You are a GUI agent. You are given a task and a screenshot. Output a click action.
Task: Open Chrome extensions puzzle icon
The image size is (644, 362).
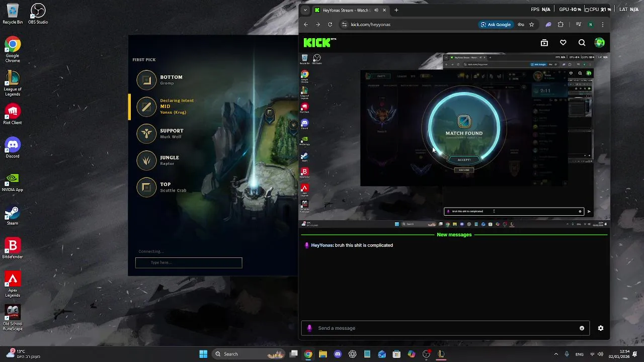(561, 24)
